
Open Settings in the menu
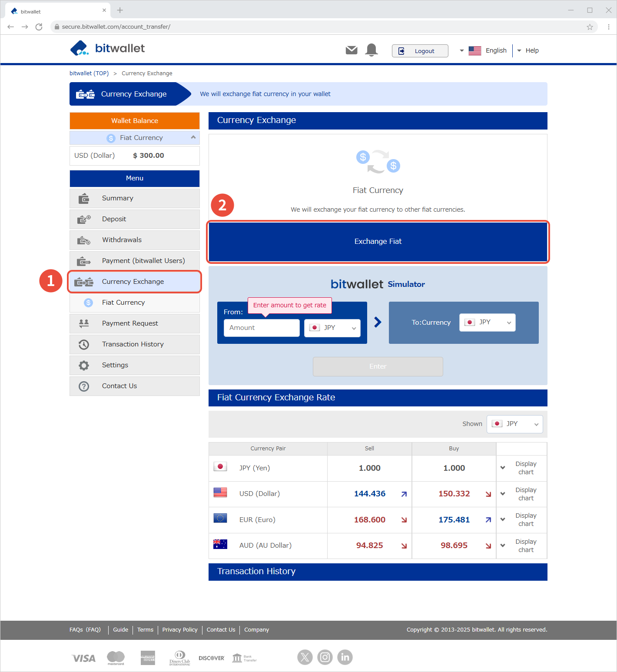tap(135, 365)
